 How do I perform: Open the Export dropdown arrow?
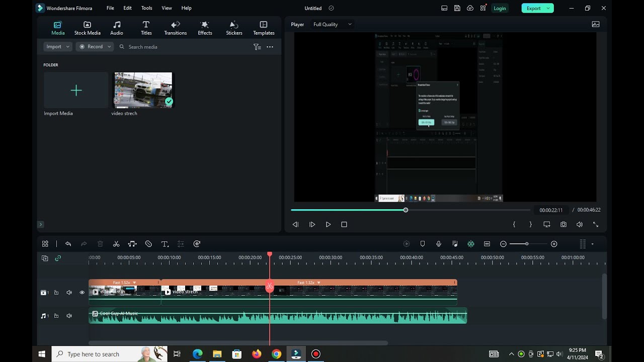549,8
